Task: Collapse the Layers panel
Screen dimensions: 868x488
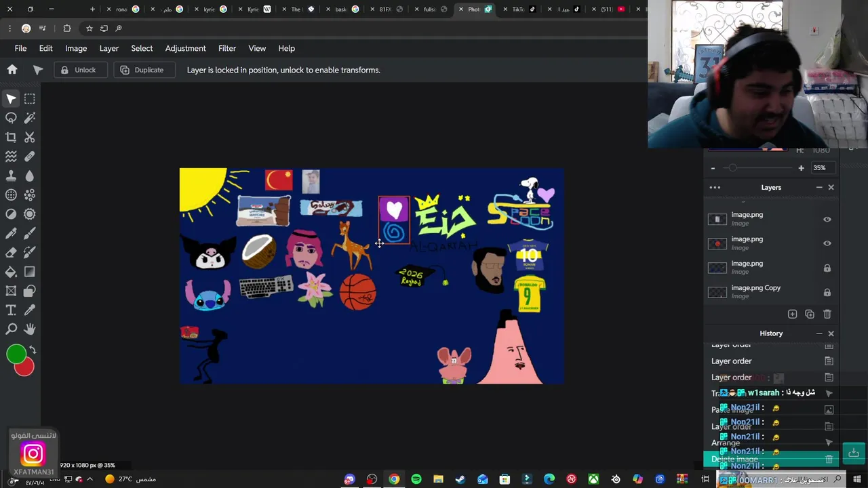Action: coord(819,188)
